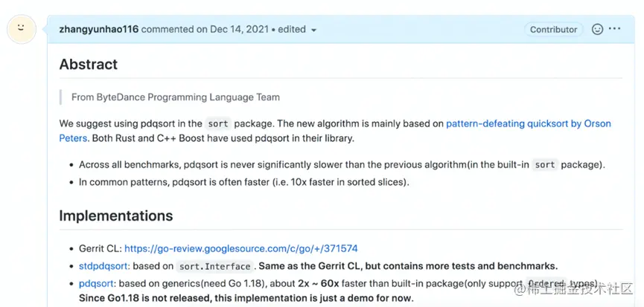Follow the stdpdqsort repository link
The height and width of the screenshot is (307, 644).
104,265
